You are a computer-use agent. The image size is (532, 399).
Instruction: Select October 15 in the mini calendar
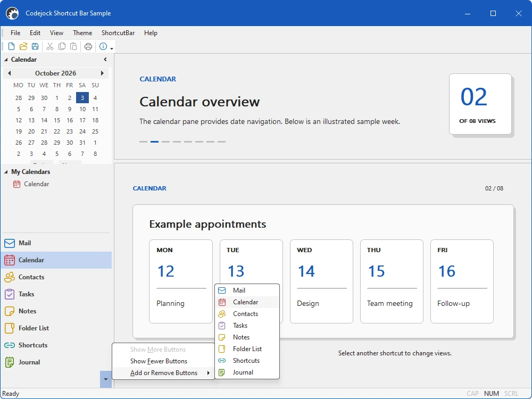[57, 120]
